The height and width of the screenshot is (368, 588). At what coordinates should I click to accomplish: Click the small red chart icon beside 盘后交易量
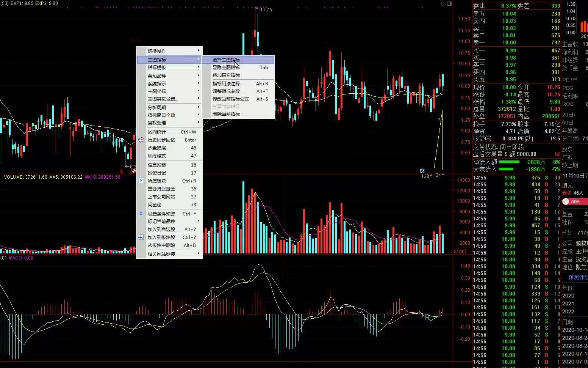[x=558, y=154]
